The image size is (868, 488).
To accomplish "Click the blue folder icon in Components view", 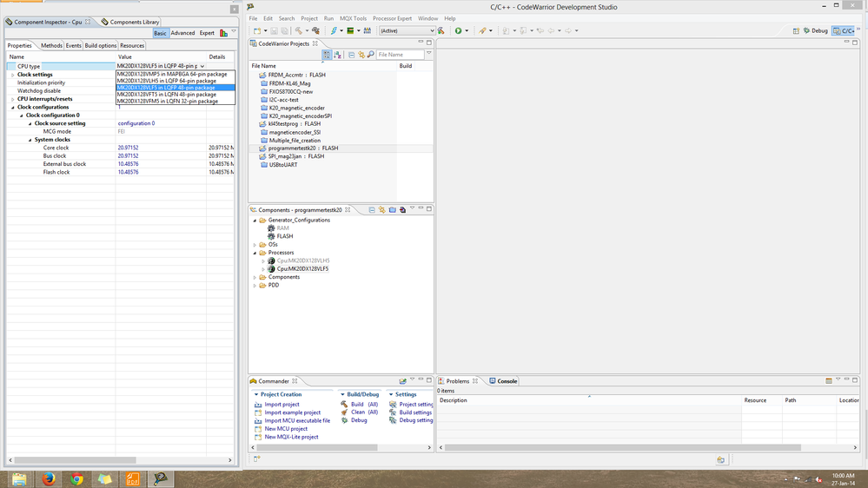I will click(x=393, y=210).
